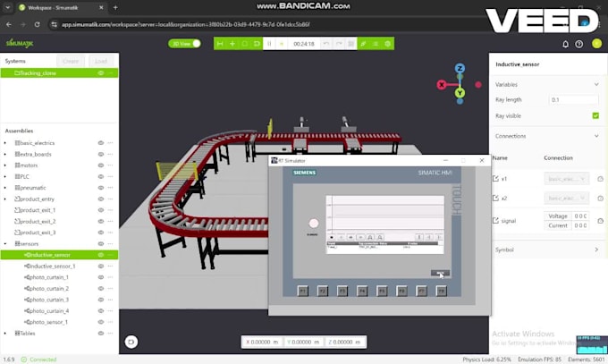Click the edit icon beside x1 connection

[x=495, y=179]
